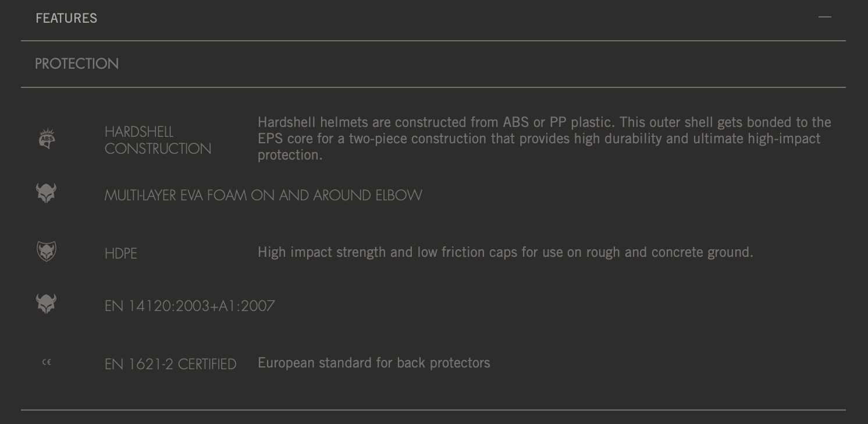The image size is (868, 424).
Task: Click the ABS hardshell construction icon
Action: click(x=47, y=139)
